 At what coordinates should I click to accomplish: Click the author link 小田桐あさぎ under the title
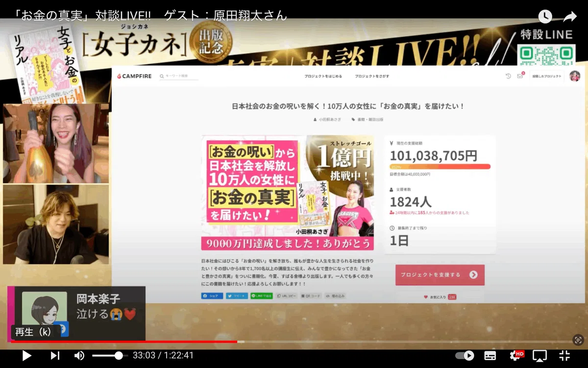(328, 119)
